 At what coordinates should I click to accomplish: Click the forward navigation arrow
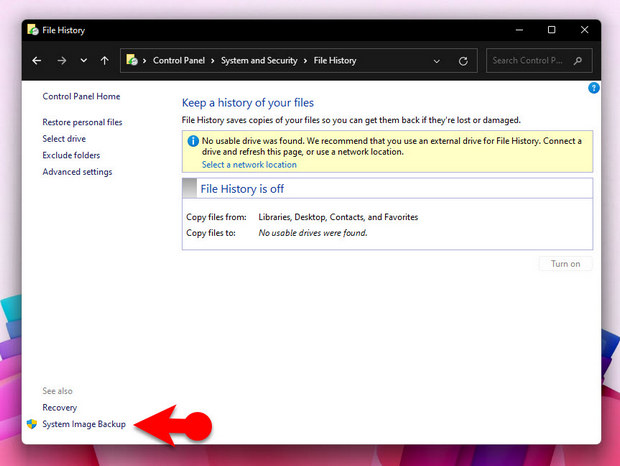tap(62, 60)
